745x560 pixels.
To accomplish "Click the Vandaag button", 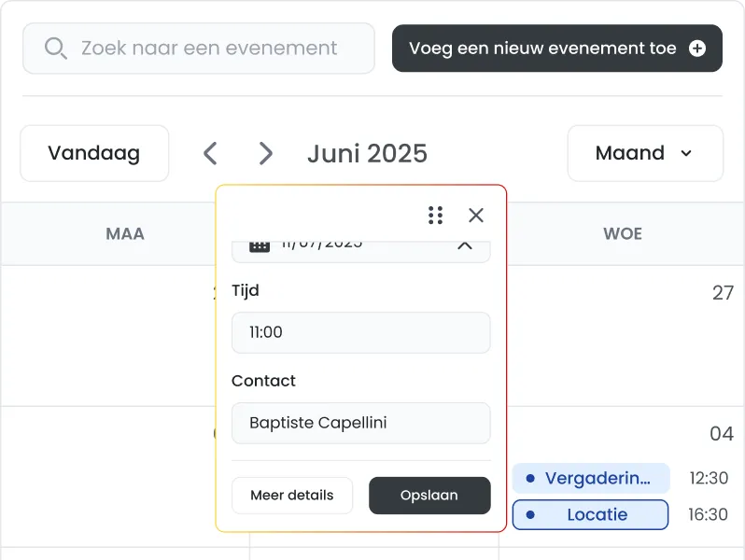I will pyautogui.click(x=94, y=153).
